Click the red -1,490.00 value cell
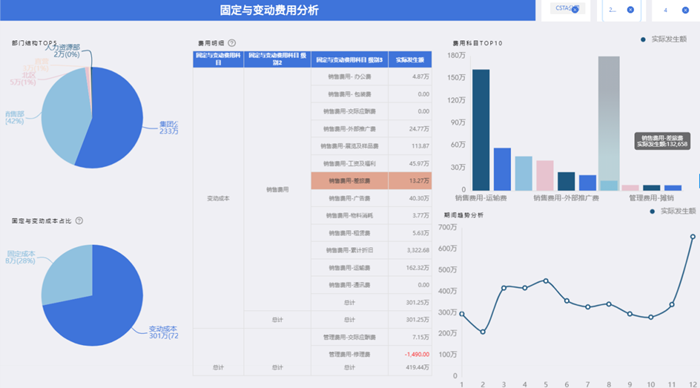This screenshot has width=700, height=388. point(410,355)
